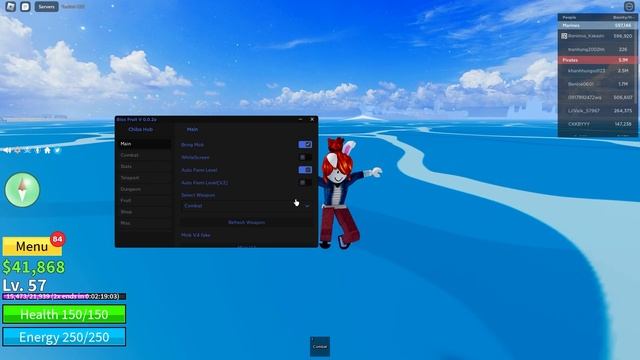Select the player with bounty 2.5M

597,71
